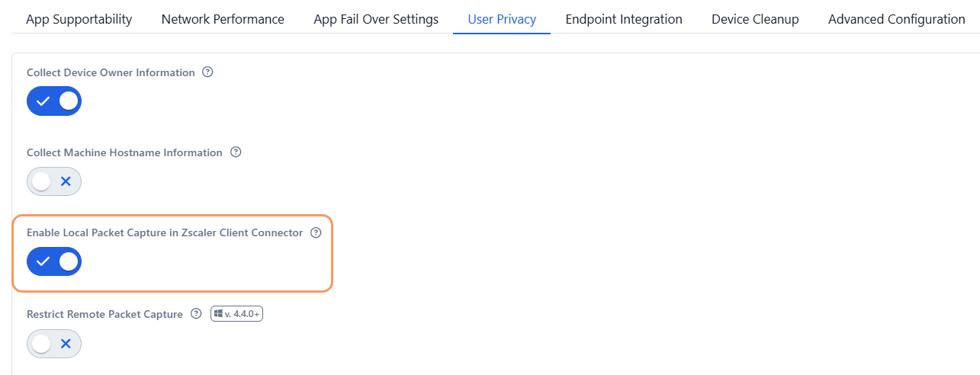Viewport: 980px width, 375px height.
Task: Open the Advanced Configuration tab
Action: [896, 19]
